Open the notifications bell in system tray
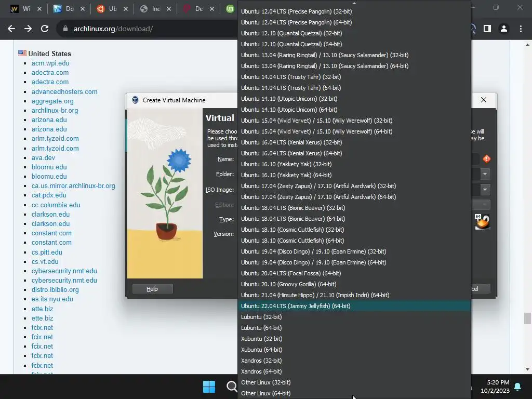532x399 pixels. [518, 387]
